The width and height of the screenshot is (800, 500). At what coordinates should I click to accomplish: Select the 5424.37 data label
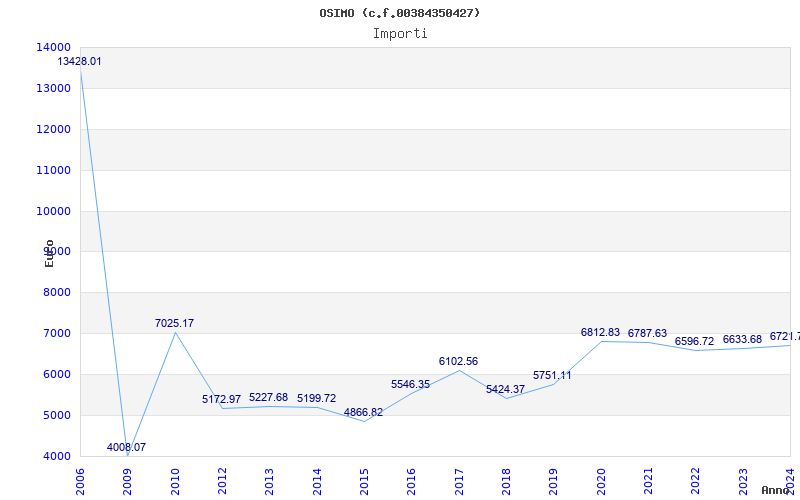click(x=505, y=389)
